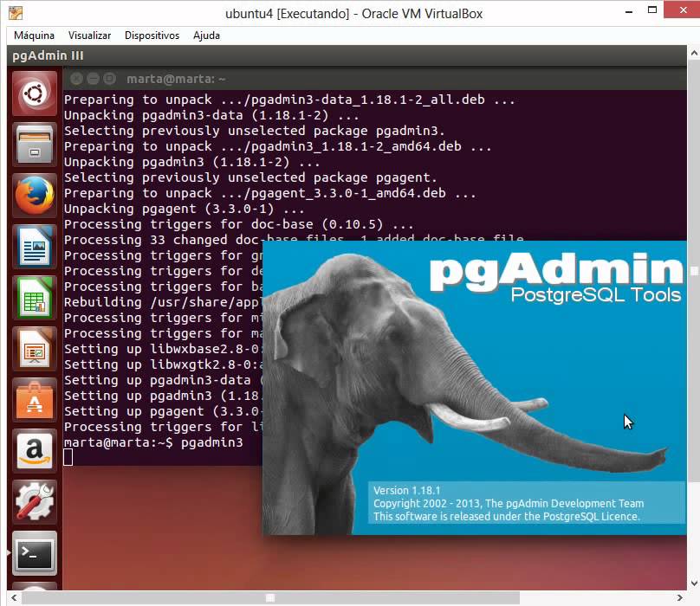Open the Visualizar menu
This screenshot has width=700, height=606.
pyautogui.click(x=89, y=35)
